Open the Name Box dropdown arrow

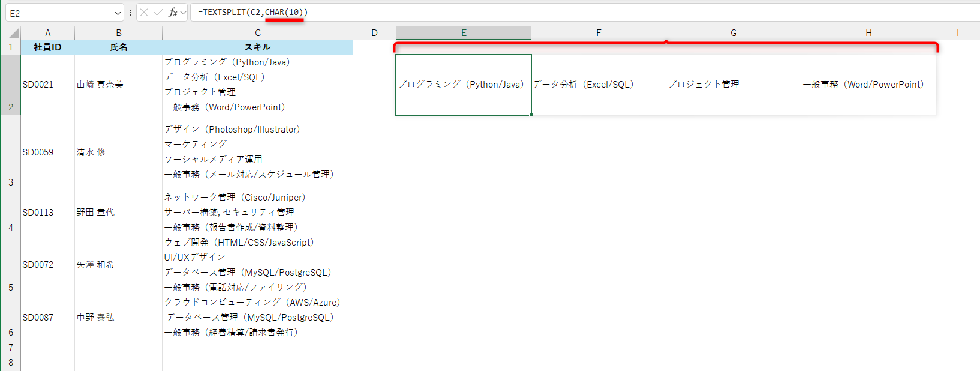click(x=118, y=13)
